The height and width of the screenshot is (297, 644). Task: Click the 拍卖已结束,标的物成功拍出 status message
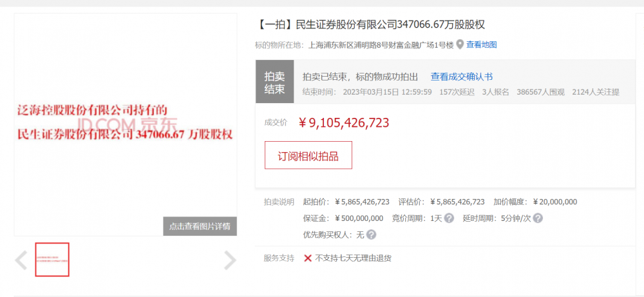point(360,77)
